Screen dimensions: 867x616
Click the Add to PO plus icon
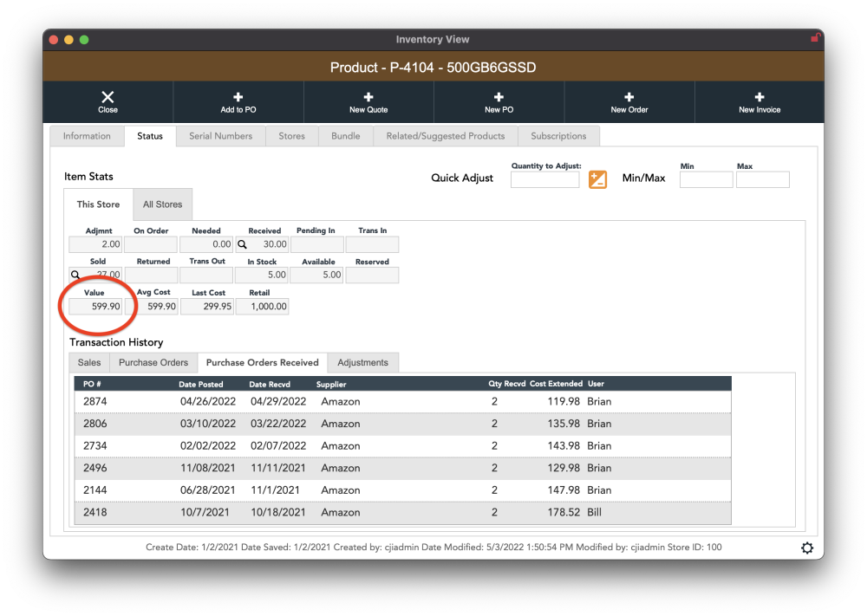pos(238,97)
